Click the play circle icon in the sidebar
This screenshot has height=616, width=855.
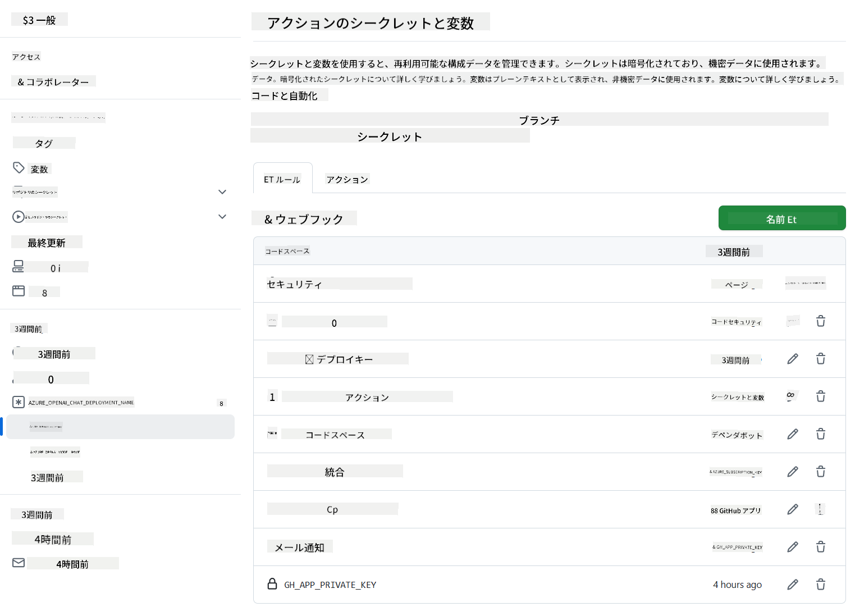click(19, 217)
